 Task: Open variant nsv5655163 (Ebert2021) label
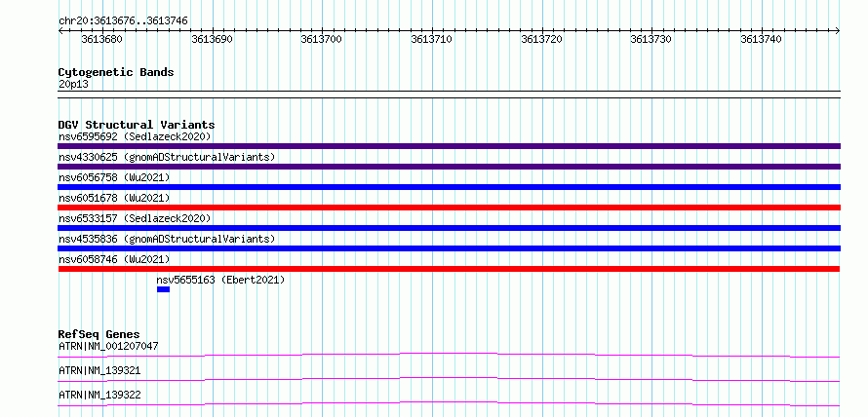(220, 280)
